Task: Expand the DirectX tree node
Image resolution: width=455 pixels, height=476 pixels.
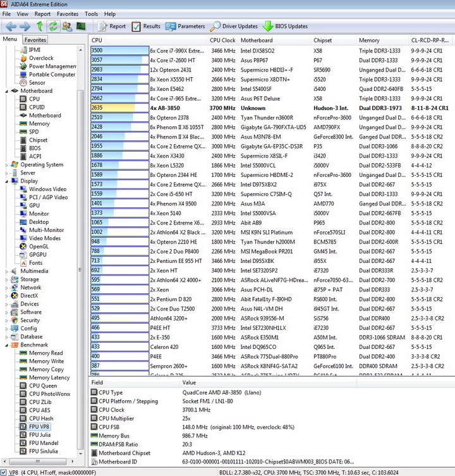Action: [x=7, y=296]
